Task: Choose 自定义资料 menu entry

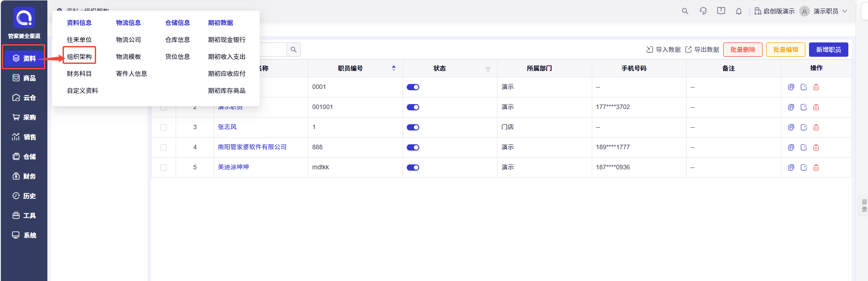Action: tap(82, 91)
